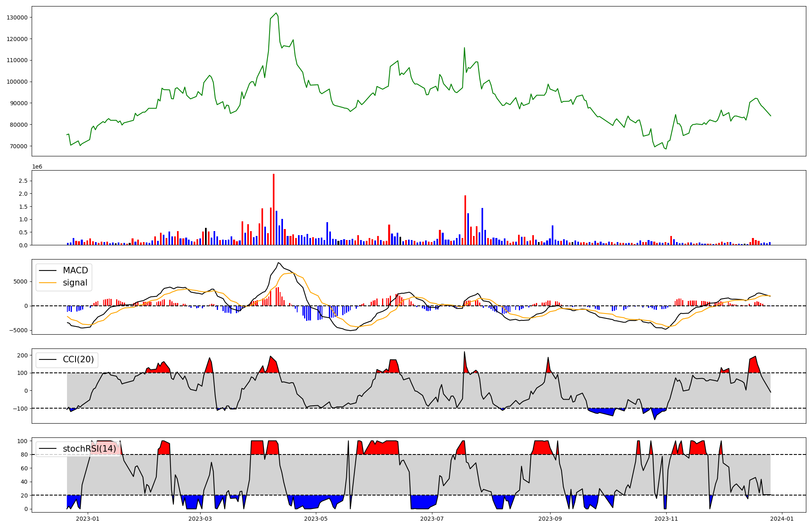This screenshot has width=812, height=528.
Task: Click the 70000 price axis tick label
Action: [x=19, y=146]
